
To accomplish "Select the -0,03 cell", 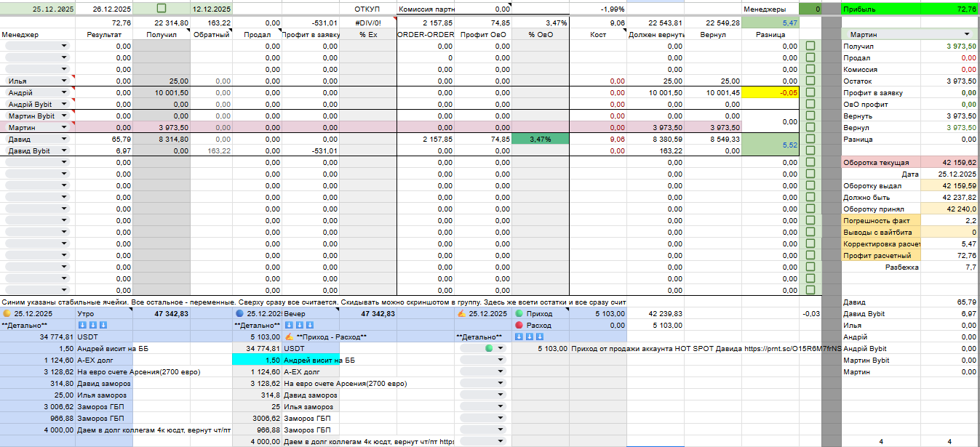I will [810, 313].
